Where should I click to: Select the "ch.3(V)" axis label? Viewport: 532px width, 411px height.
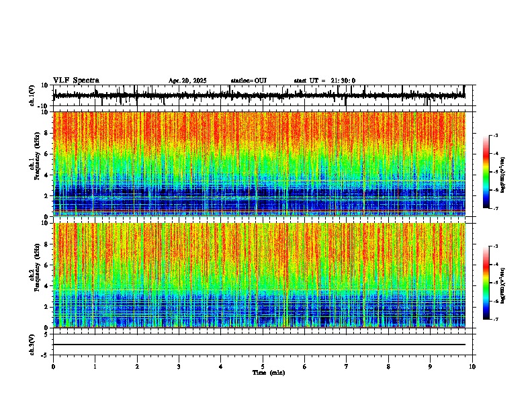(32, 345)
